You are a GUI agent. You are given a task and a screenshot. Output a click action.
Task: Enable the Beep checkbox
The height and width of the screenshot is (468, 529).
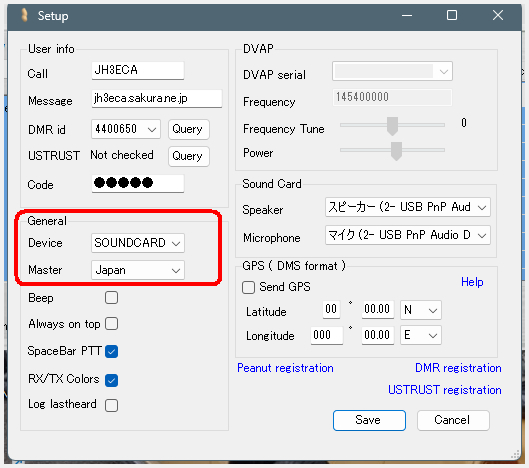coord(111,298)
